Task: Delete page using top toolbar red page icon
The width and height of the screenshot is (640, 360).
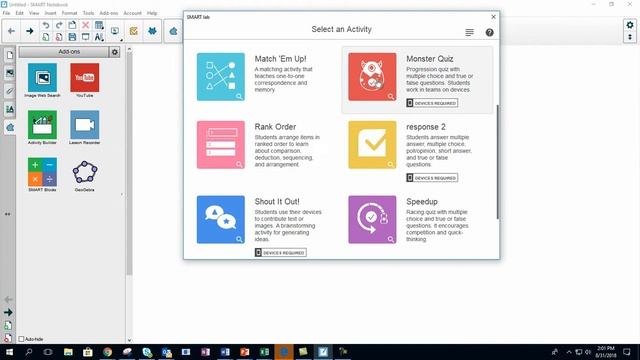Action: [59, 37]
